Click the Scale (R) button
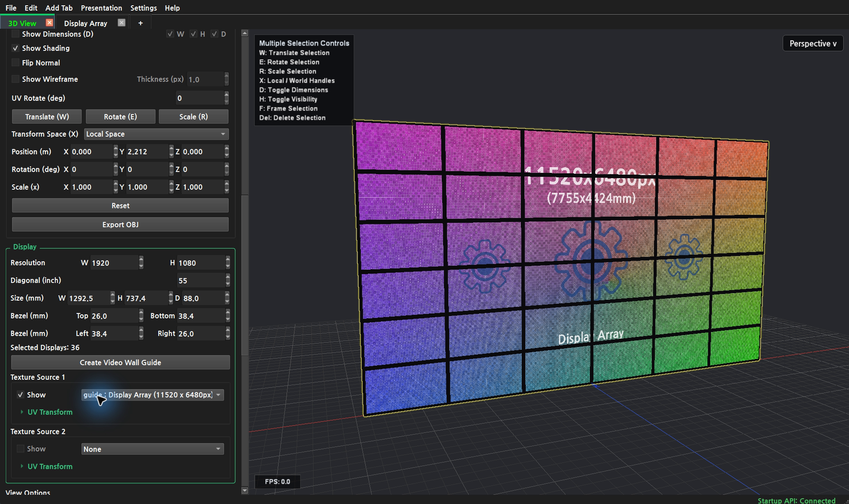Screen dimensions: 849x504 194,117
